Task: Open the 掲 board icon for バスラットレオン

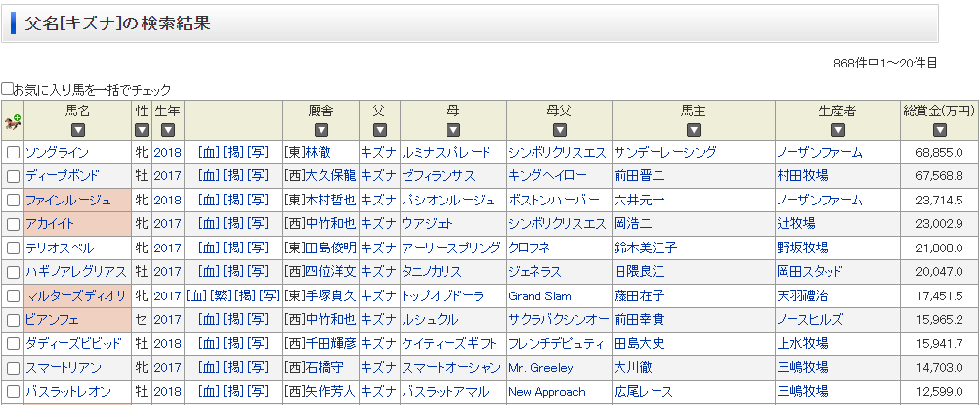Action: [x=233, y=392]
